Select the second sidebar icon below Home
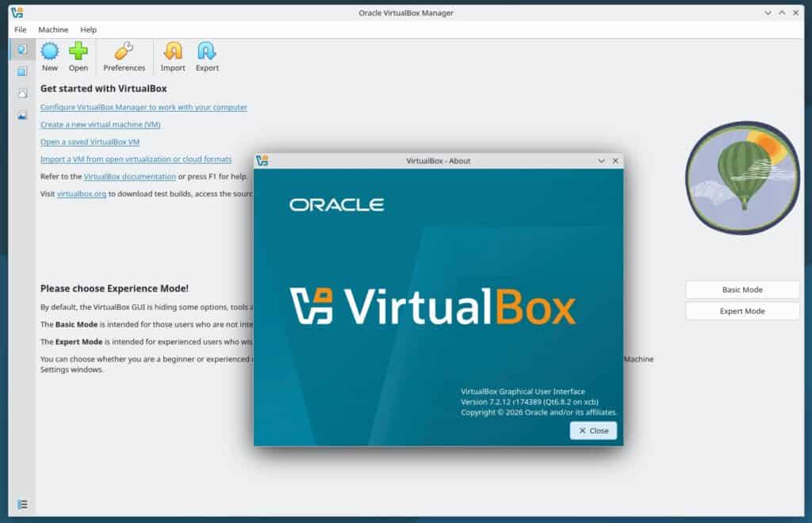The width and height of the screenshot is (812, 523). tap(22, 71)
